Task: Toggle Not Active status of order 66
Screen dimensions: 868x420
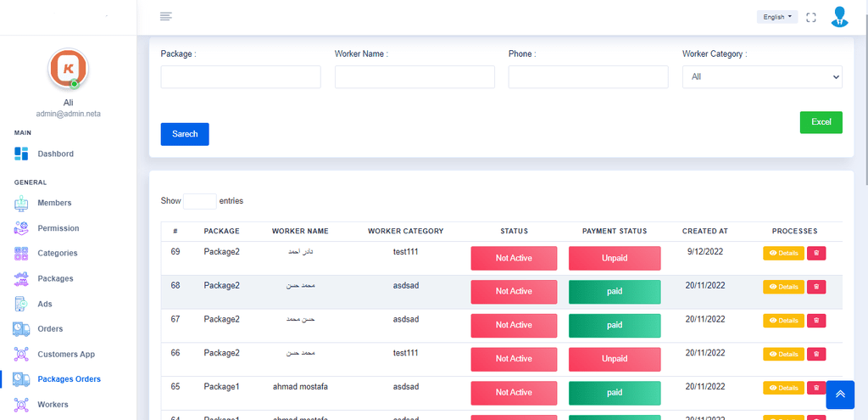Action: coord(514,359)
